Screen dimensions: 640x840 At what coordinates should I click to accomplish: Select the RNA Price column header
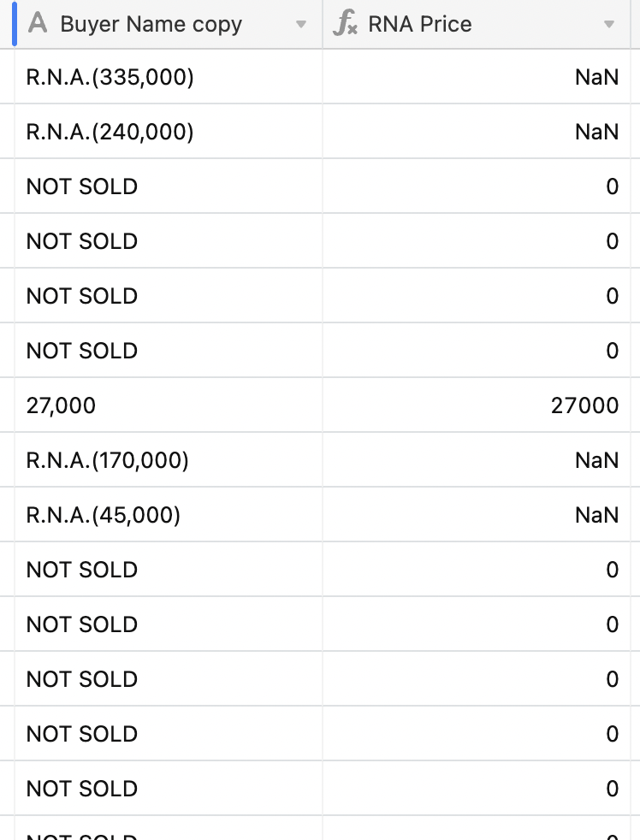(x=477, y=24)
